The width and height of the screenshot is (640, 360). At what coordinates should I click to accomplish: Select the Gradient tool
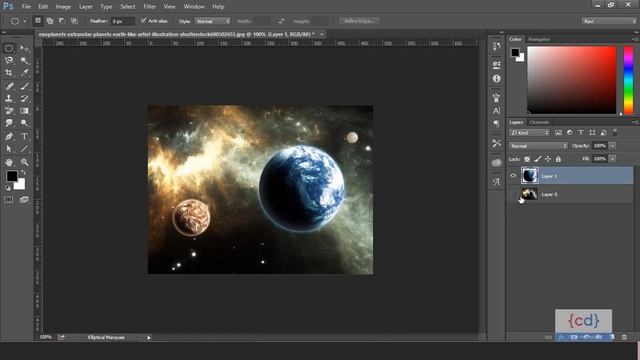tap(24, 111)
